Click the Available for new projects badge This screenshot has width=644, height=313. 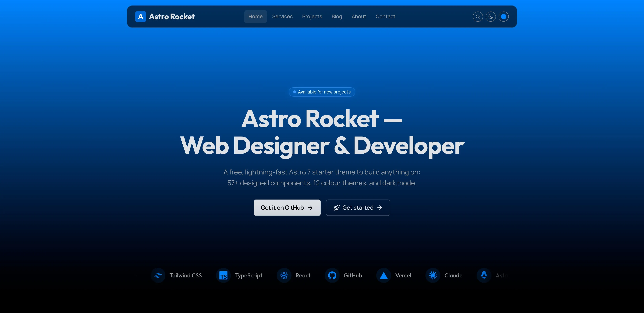click(x=322, y=92)
